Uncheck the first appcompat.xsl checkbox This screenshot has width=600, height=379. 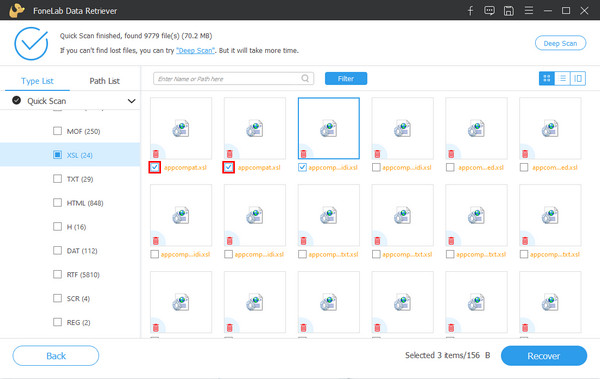pyautogui.click(x=155, y=167)
